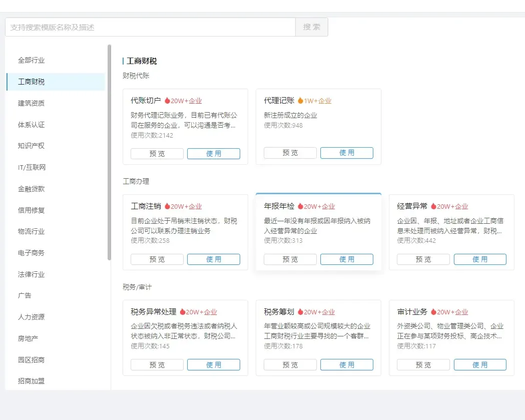Image resolution: width=525 pixels, height=420 pixels.
Task: Use the 工商注销 template
Action: tap(214, 259)
